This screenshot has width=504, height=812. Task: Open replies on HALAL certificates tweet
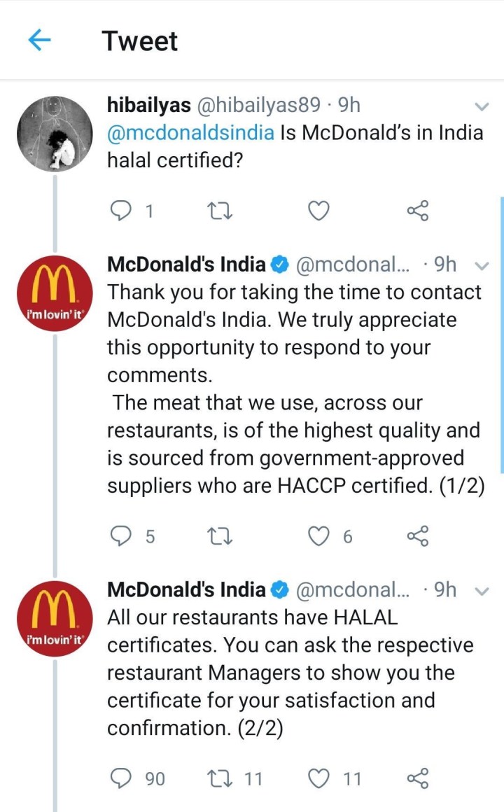(x=122, y=778)
